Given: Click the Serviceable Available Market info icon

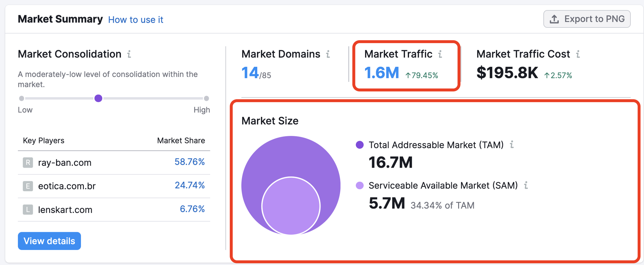Looking at the screenshot, I should pos(526,185).
